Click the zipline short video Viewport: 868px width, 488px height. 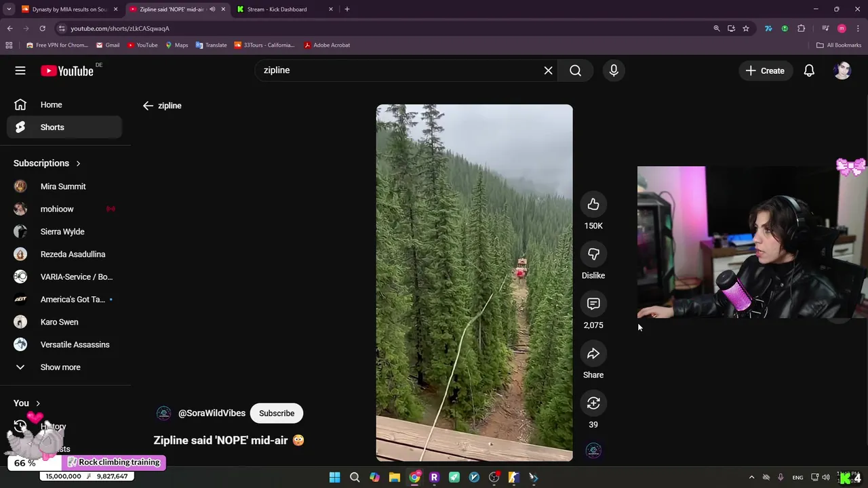(x=474, y=283)
